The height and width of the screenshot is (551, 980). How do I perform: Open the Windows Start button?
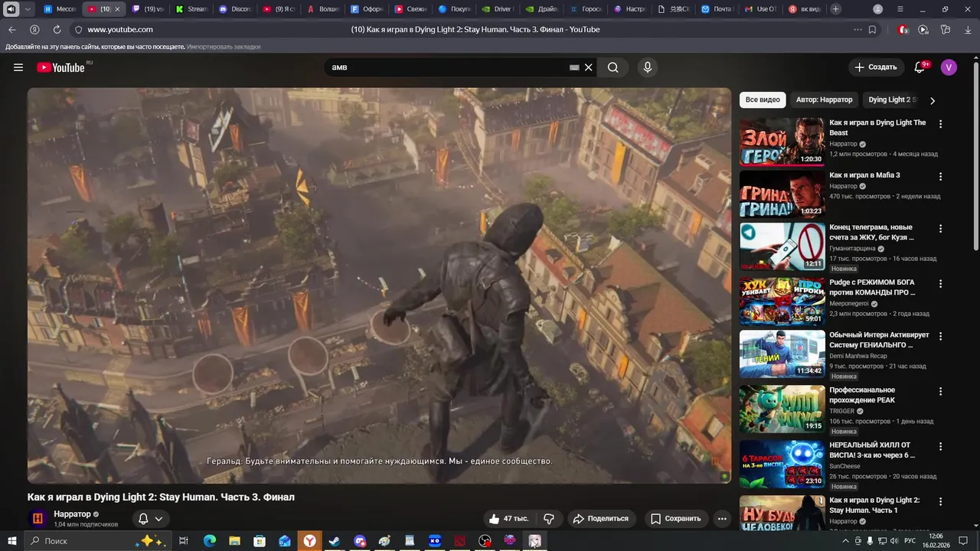point(11,541)
